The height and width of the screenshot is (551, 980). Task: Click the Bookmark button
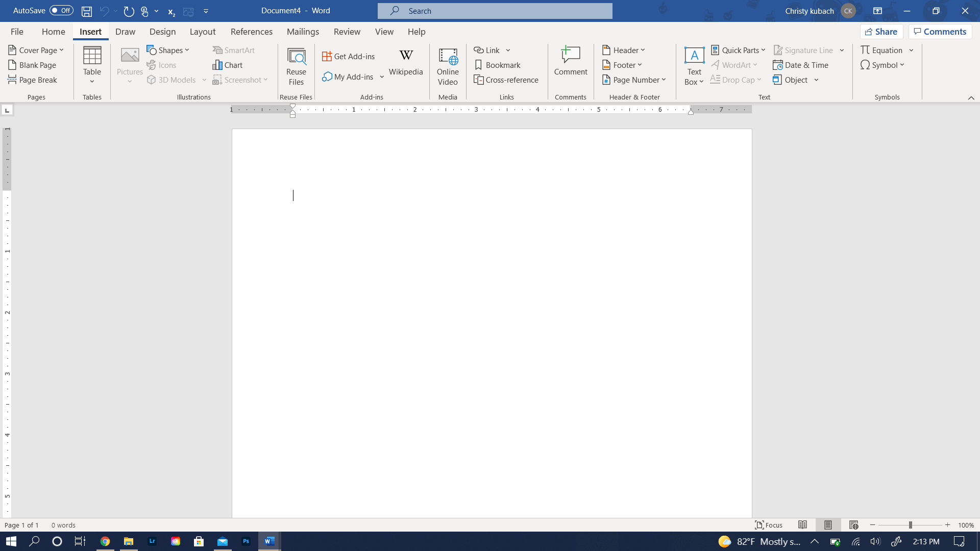coord(498,65)
